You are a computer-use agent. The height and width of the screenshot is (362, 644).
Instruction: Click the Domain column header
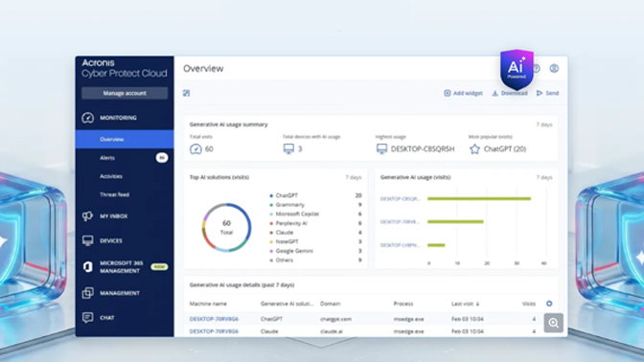[x=331, y=304]
